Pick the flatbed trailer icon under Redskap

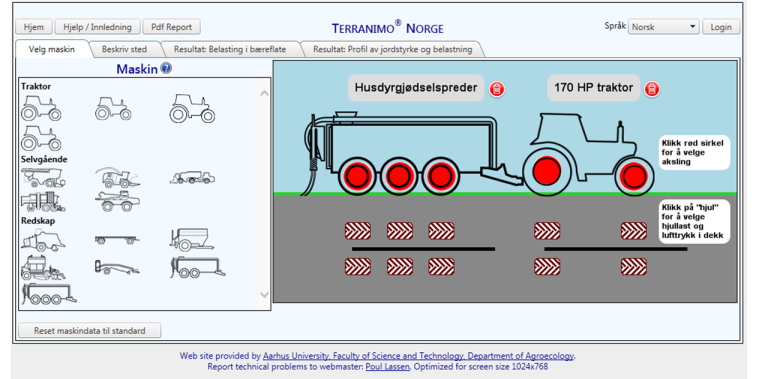point(118,239)
